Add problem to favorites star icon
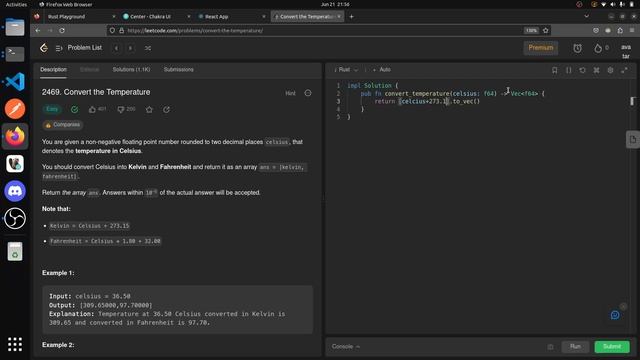This screenshot has width=640, height=360. point(149,109)
